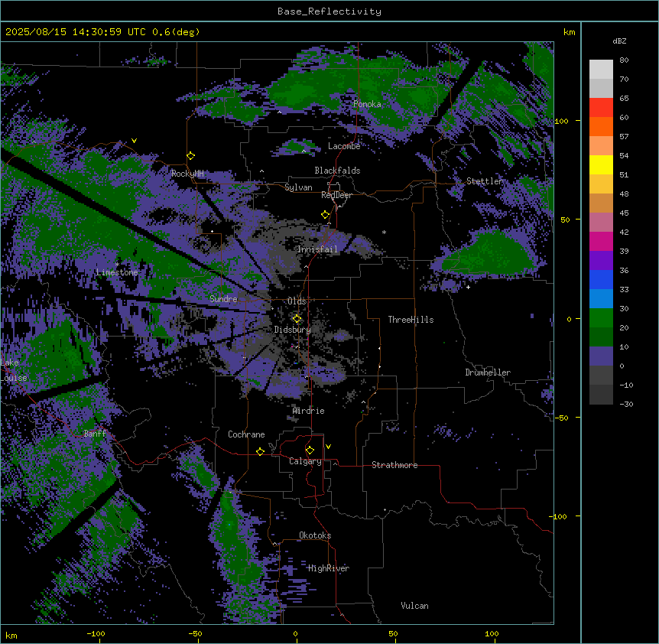This screenshot has height=644, width=659.
Task: Click the Airdrie label
Action: pos(308,411)
